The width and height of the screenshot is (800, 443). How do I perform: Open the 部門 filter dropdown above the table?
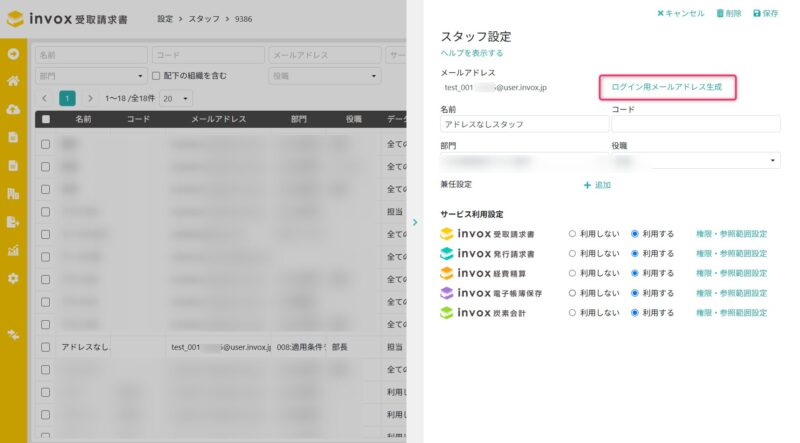pos(91,76)
